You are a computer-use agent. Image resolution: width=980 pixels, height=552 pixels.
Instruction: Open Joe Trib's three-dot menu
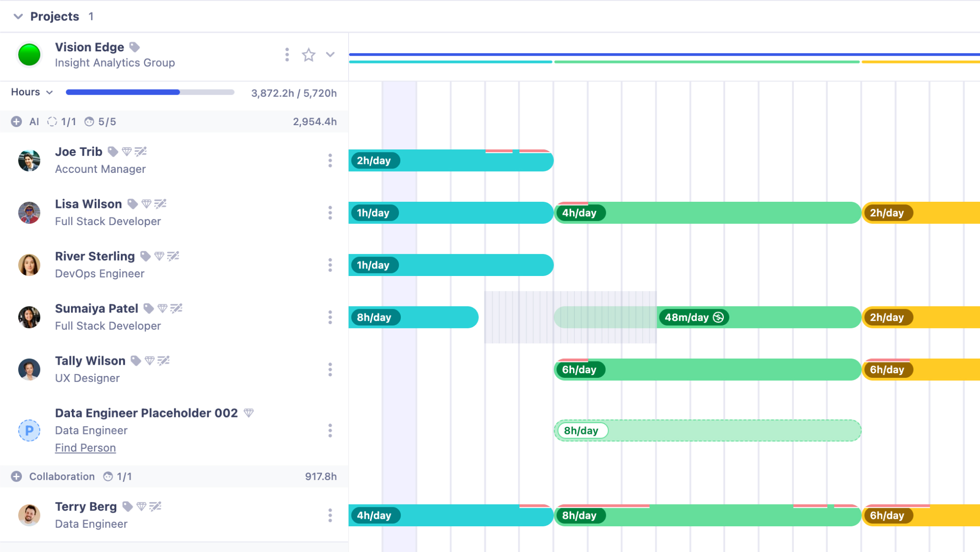click(330, 160)
